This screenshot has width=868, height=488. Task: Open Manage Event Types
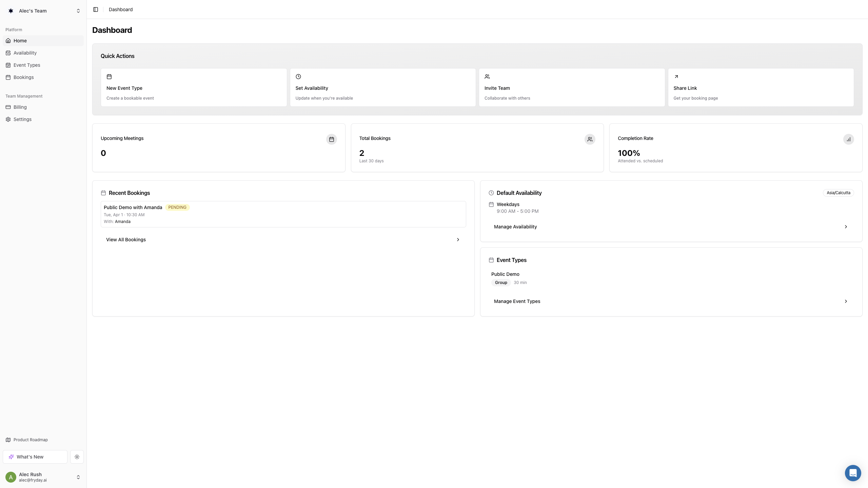pyautogui.click(x=517, y=301)
